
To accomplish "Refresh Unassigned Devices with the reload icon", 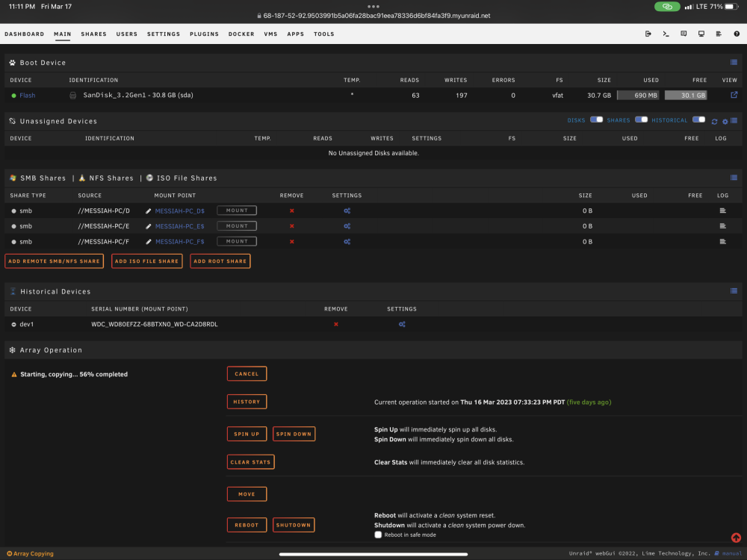I will pos(715,122).
